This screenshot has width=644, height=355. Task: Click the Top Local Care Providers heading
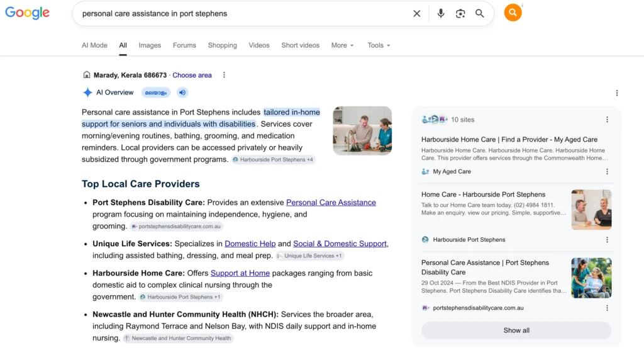pyautogui.click(x=140, y=184)
